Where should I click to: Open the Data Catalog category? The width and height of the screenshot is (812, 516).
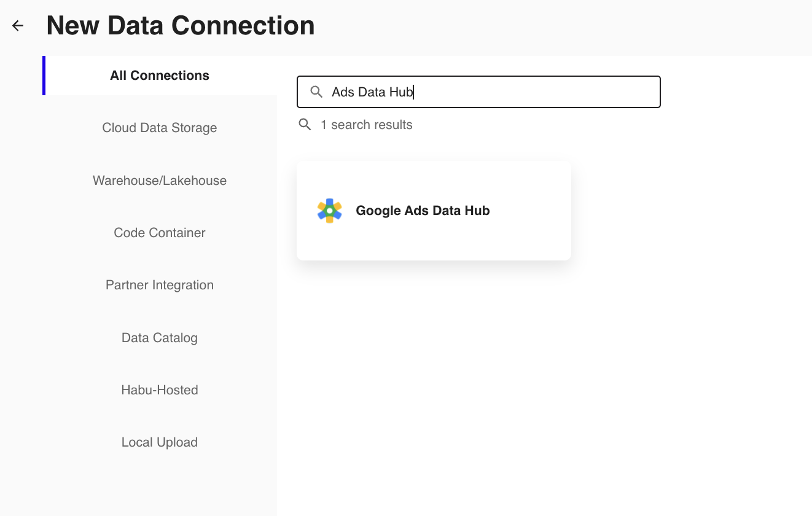click(x=160, y=338)
